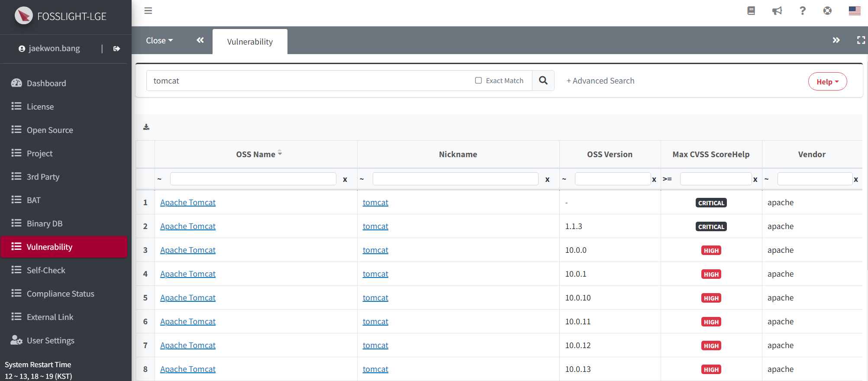
Task: Select Vulnerability in the sidebar
Action: pos(64,247)
